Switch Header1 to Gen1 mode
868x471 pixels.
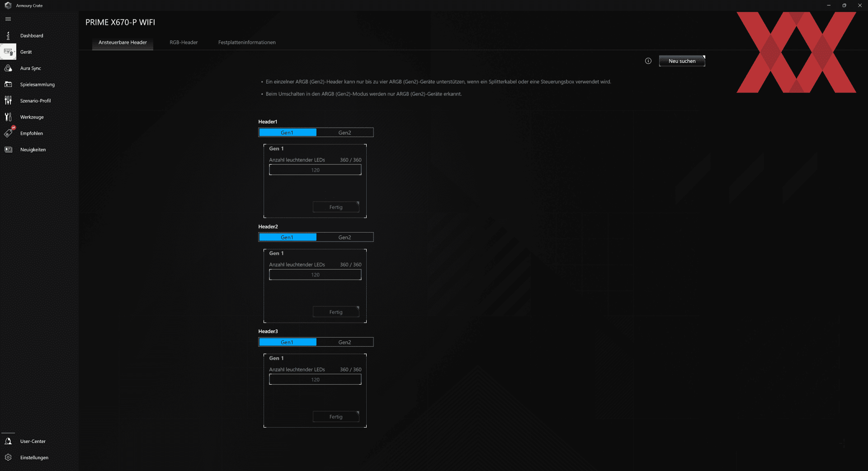click(288, 133)
